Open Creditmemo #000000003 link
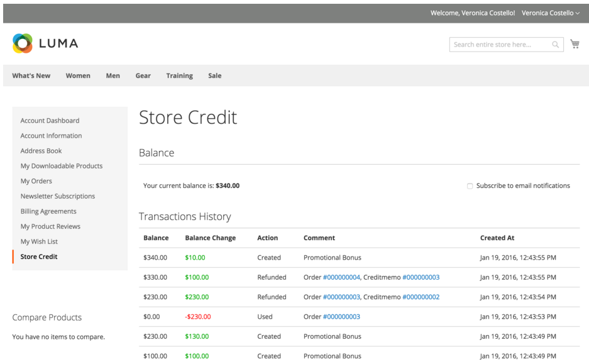The width and height of the screenshot is (589, 364). click(421, 277)
